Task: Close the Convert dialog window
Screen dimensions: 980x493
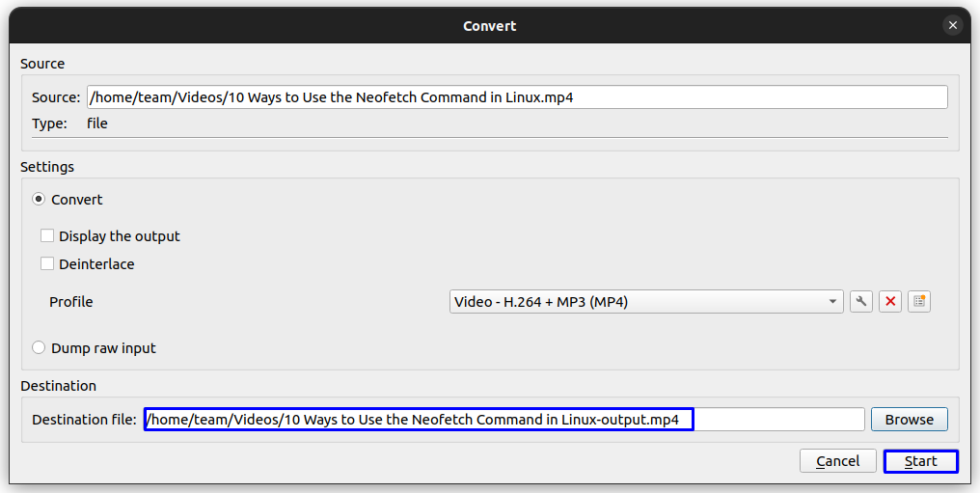Action: pyautogui.click(x=953, y=26)
